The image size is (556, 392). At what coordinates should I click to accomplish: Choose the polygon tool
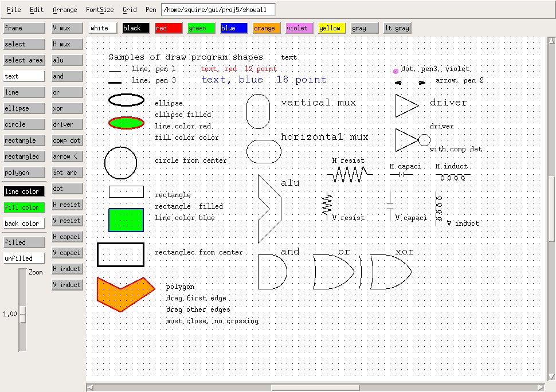pyautogui.click(x=24, y=173)
